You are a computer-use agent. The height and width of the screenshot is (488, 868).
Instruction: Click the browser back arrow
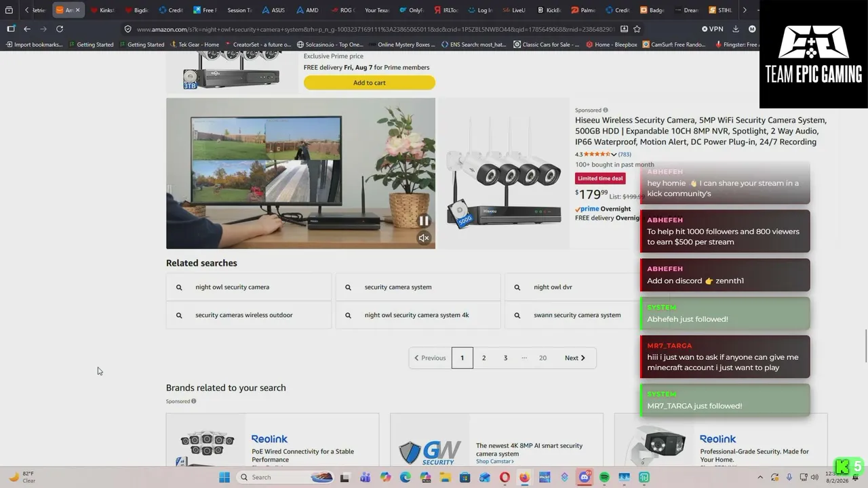point(27,29)
